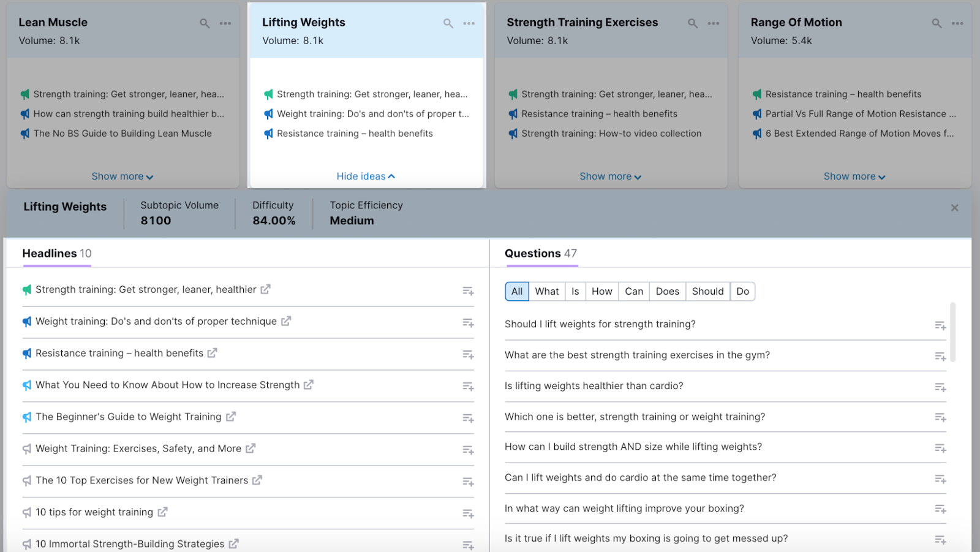
Task: Click the megaphone icon next to 'Strength training: Get stronger, leaner, healthier'
Action: (x=26, y=289)
